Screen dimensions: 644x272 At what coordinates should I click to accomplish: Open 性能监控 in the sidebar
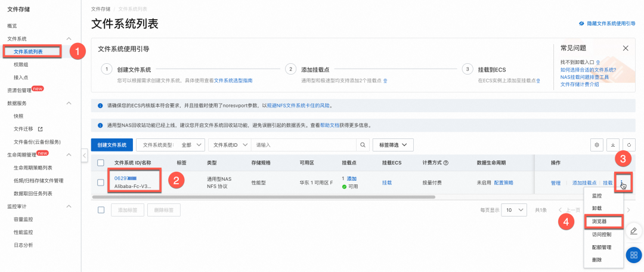[x=23, y=232]
